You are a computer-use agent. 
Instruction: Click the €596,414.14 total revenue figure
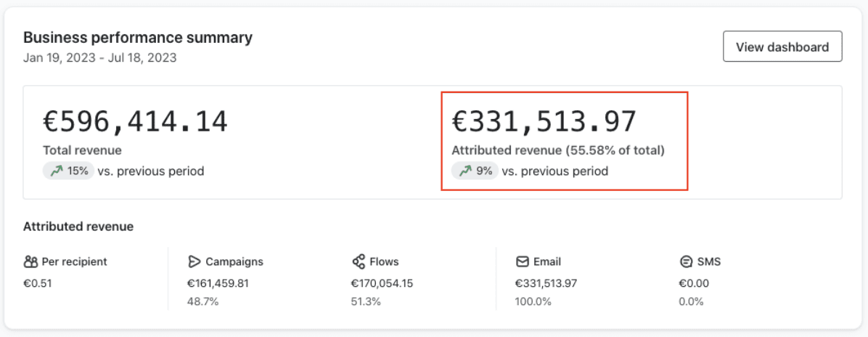pos(135,121)
